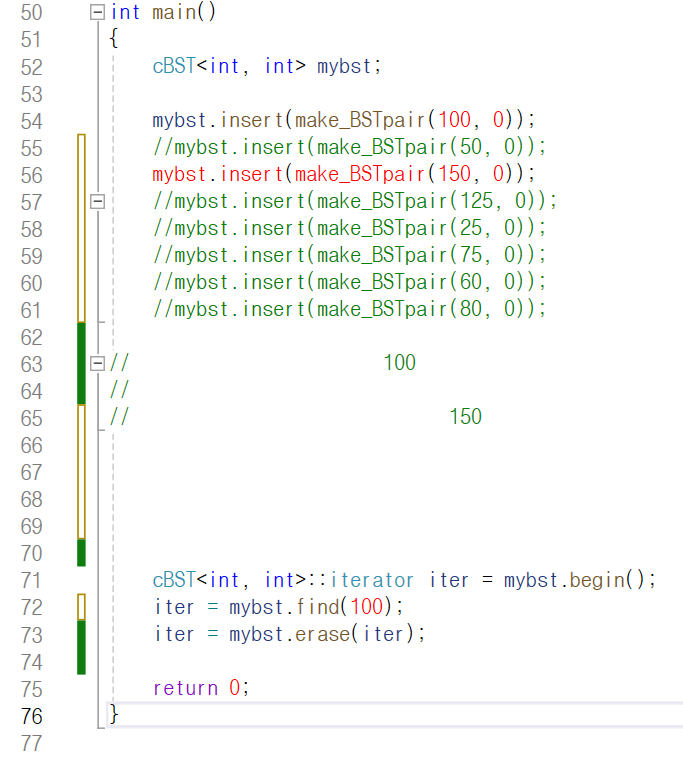This screenshot has width=683, height=757.
Task: Click the mybst.find(100) statement
Action: click(x=279, y=607)
